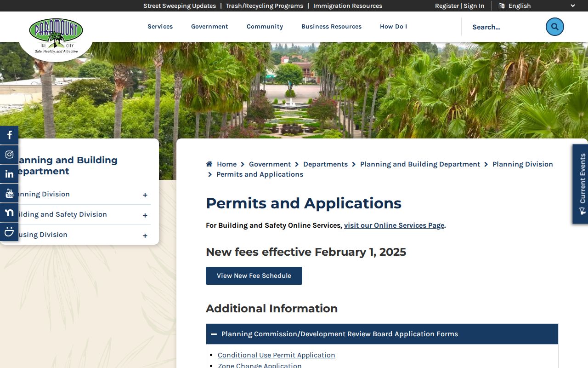
Task: Go to Planning Division breadcrumb link
Action: click(x=523, y=164)
